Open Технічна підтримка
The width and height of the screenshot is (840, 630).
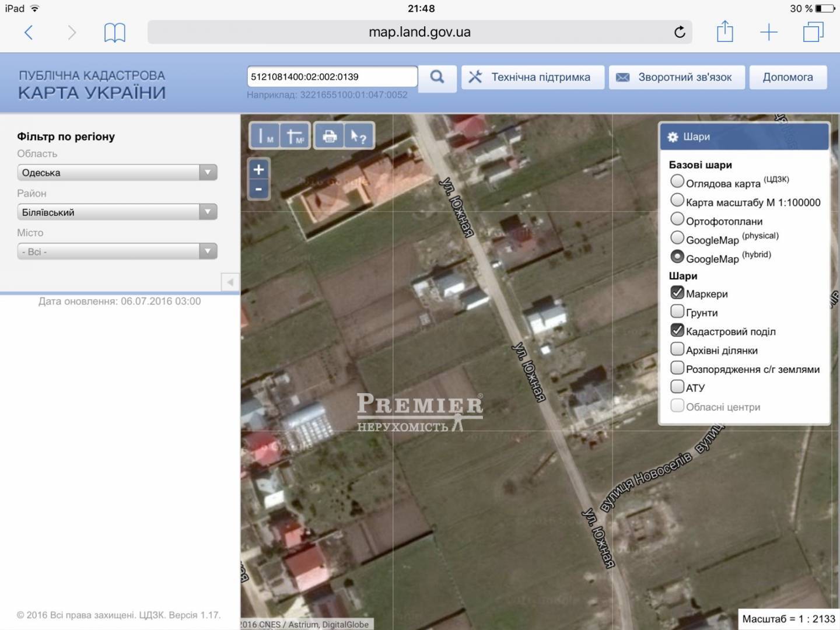(x=533, y=77)
